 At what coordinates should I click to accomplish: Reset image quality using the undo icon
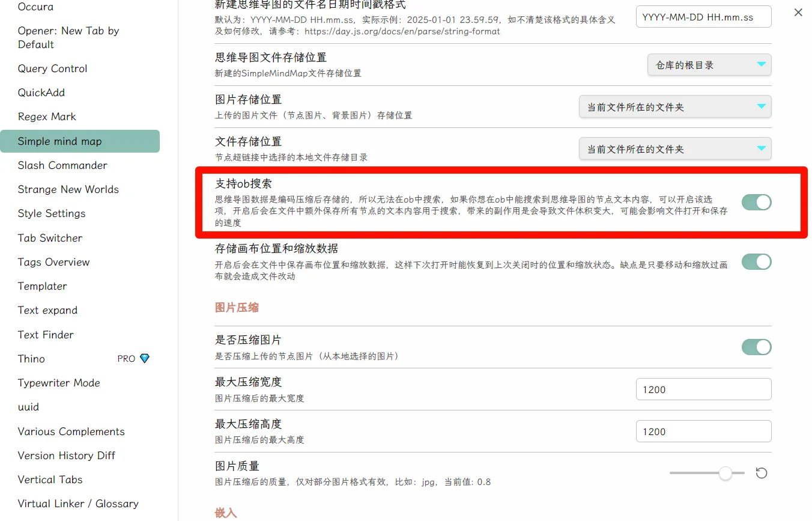(x=761, y=473)
